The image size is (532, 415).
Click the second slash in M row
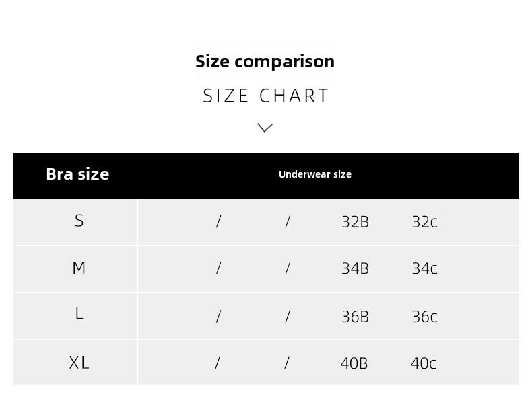click(288, 268)
